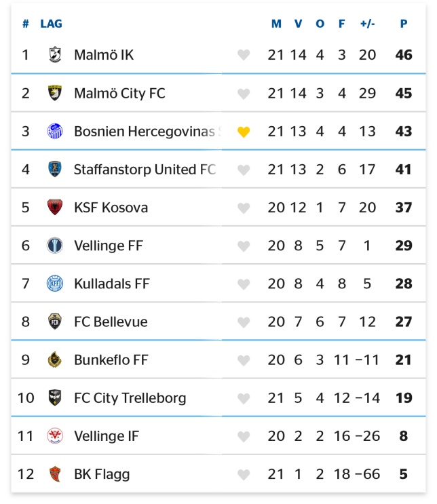Click the LAG column header
Screen dimensions: 437x504
51,24
